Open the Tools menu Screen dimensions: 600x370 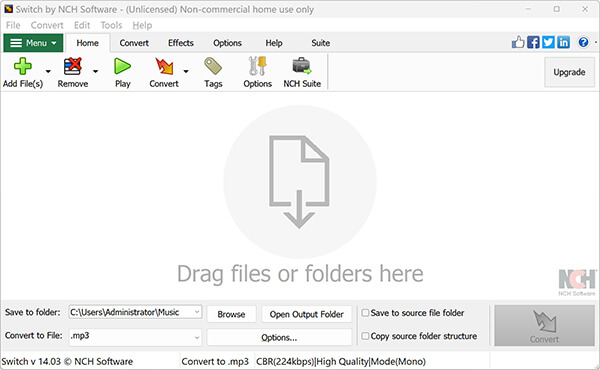111,25
